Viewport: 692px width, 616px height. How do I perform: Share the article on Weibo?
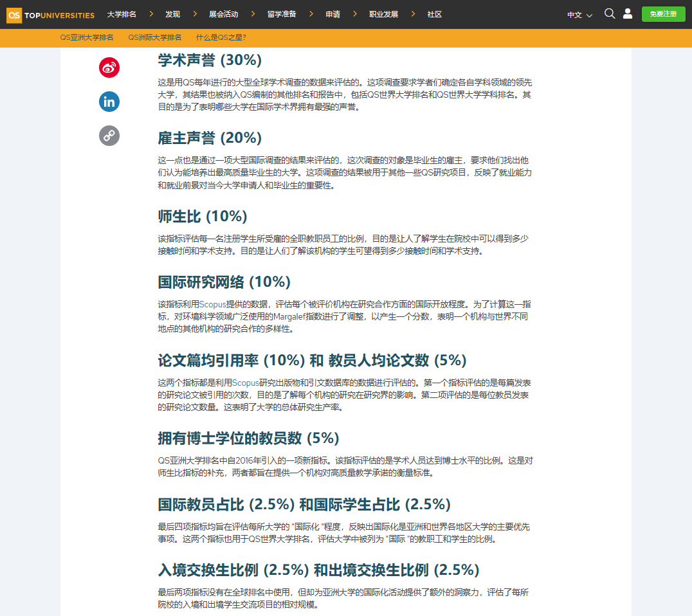[109, 68]
